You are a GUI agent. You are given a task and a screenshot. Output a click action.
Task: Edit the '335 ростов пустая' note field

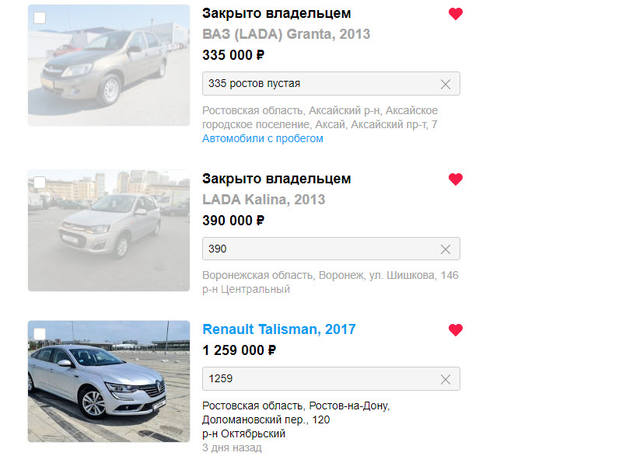(320, 84)
